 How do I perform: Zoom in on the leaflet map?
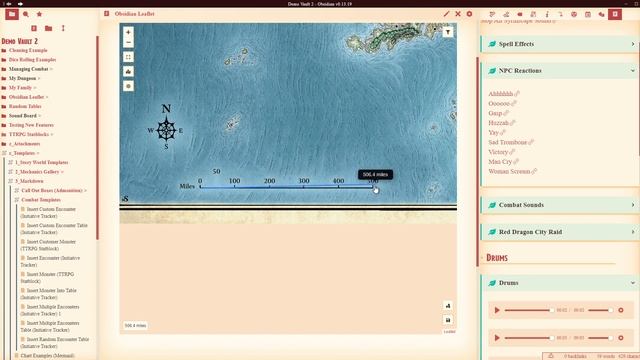pyautogui.click(x=128, y=32)
